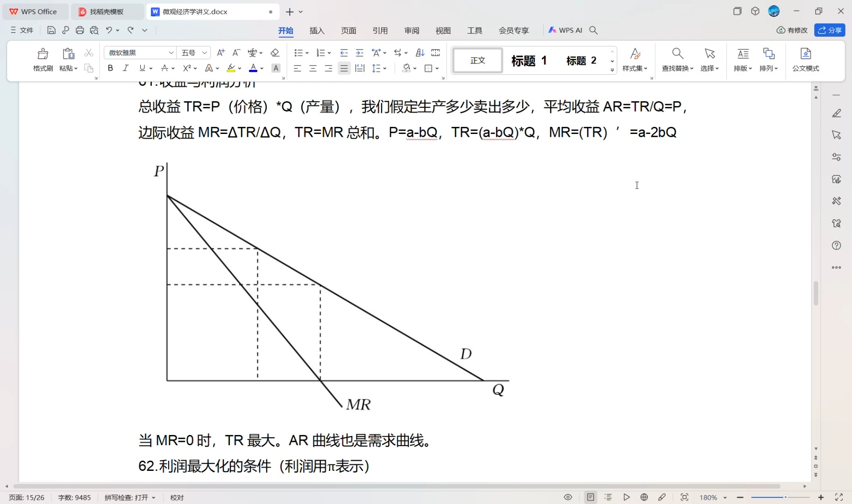The image size is (852, 504).
Task: Open the font name dropdown
Action: coord(171,52)
